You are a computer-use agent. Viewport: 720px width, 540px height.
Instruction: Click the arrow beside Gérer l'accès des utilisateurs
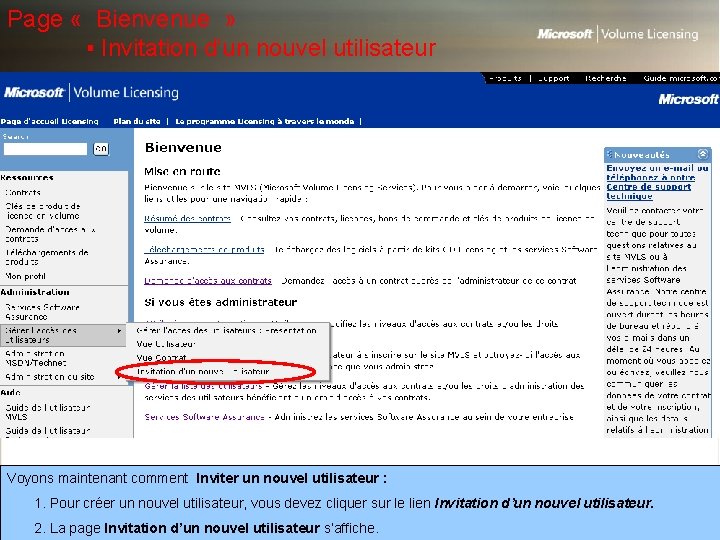coord(119,331)
